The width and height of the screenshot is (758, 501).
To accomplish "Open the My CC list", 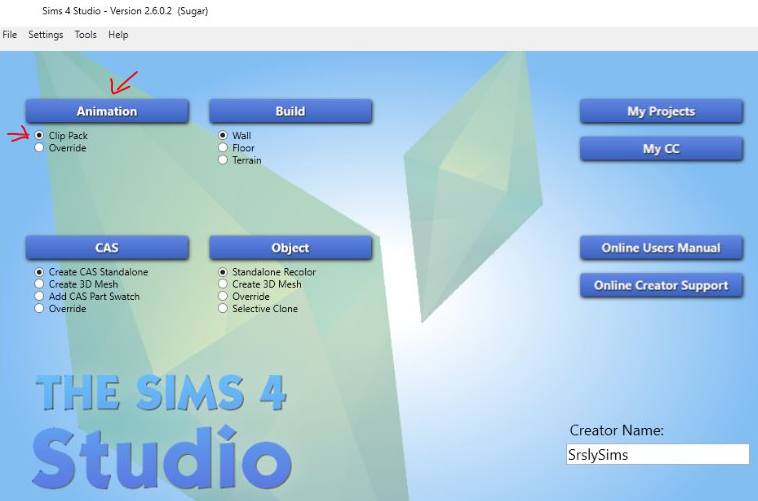I will pos(661,149).
